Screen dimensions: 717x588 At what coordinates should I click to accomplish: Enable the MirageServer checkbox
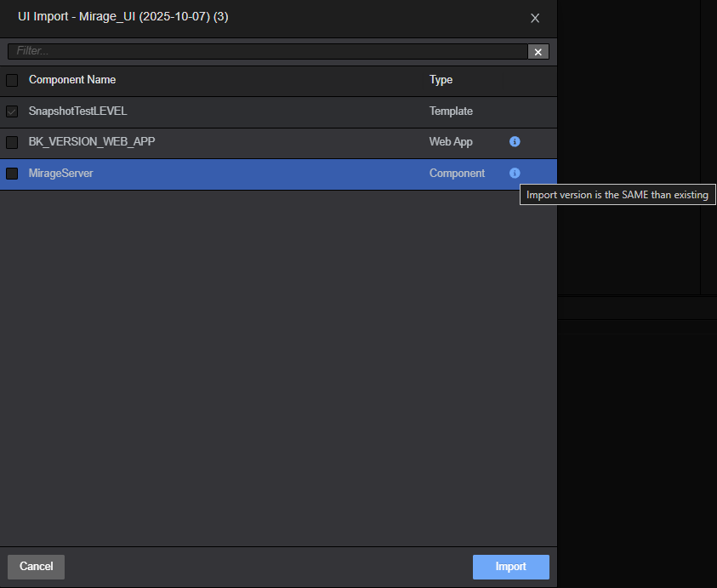[12, 174]
